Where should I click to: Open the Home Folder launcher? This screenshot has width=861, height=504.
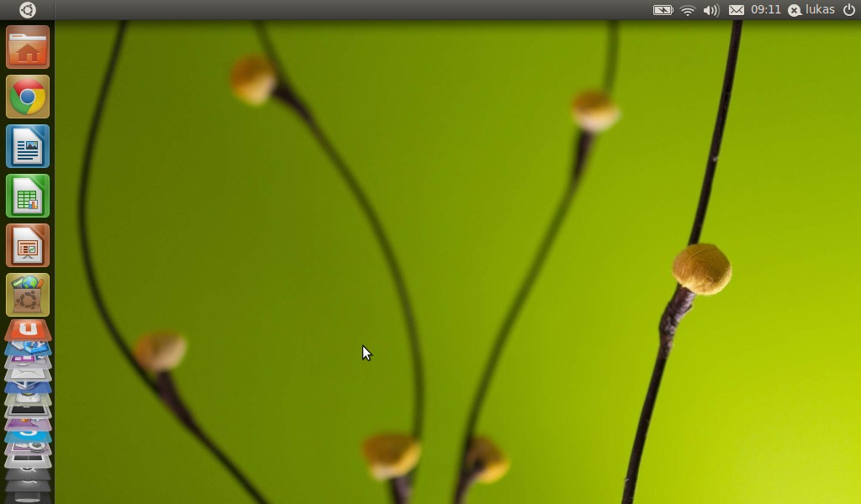[28, 47]
